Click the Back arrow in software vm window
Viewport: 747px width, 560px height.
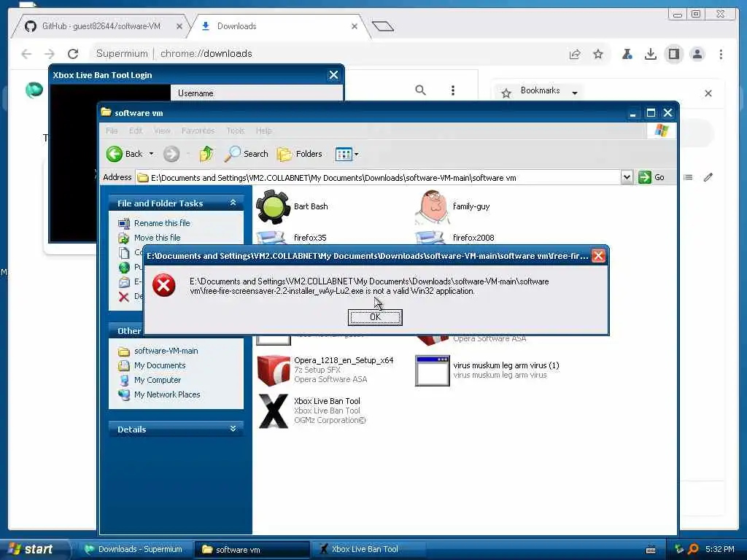(x=115, y=154)
